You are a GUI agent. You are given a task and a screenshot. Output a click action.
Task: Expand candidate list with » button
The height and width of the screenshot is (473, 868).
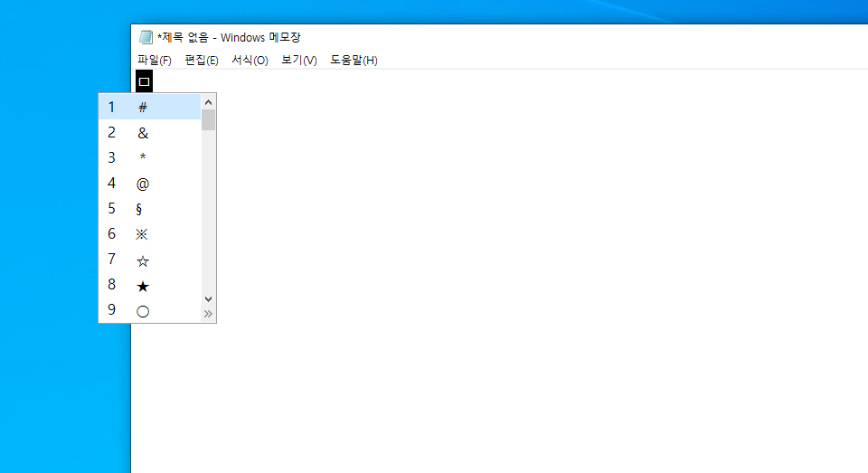[208, 314]
